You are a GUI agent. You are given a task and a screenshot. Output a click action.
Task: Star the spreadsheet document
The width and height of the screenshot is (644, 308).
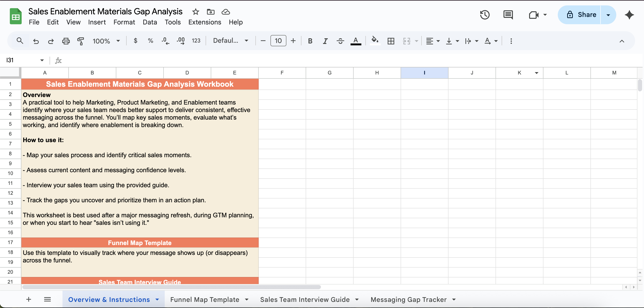tap(195, 12)
